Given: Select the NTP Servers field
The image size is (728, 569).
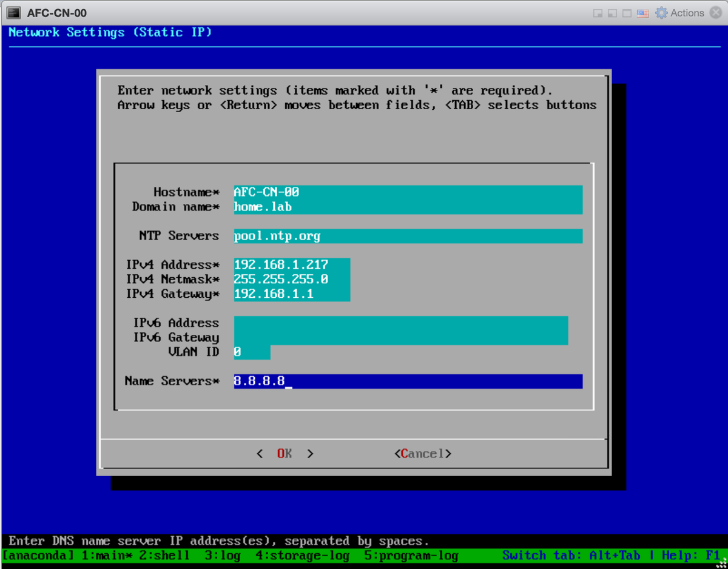Looking at the screenshot, I should tap(406, 236).
